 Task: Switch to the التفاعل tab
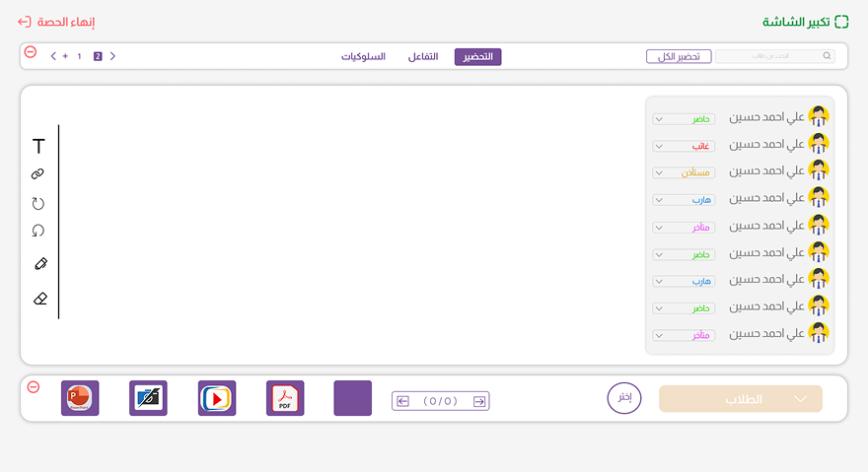tap(423, 57)
